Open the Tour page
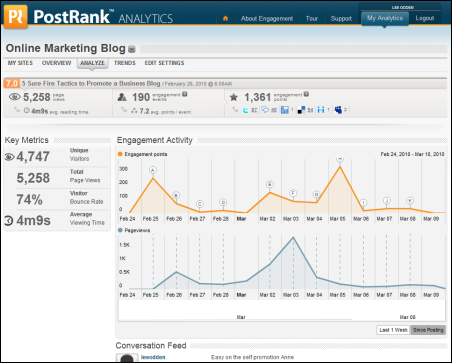Screen dimensions: 452x363 click(312, 19)
